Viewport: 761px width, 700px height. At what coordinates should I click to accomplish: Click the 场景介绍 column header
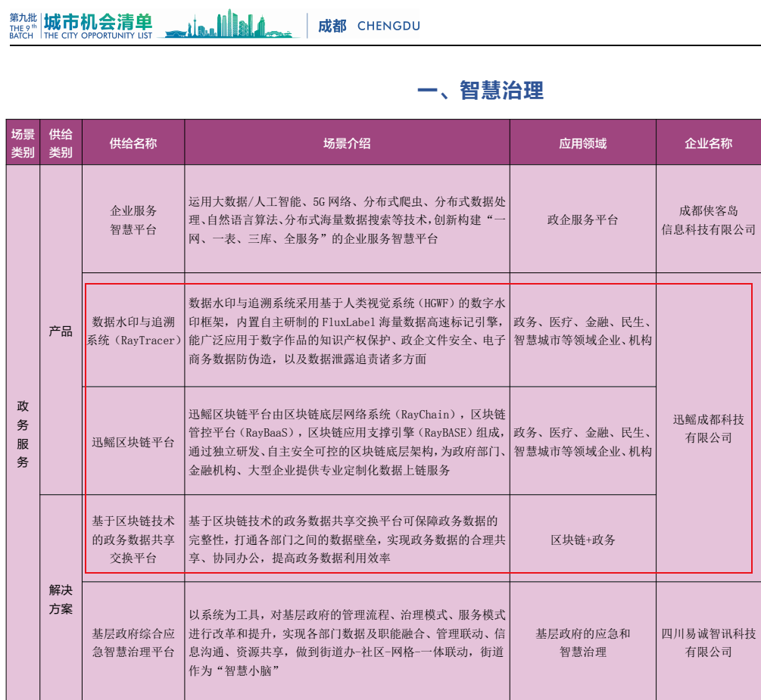pos(347,143)
